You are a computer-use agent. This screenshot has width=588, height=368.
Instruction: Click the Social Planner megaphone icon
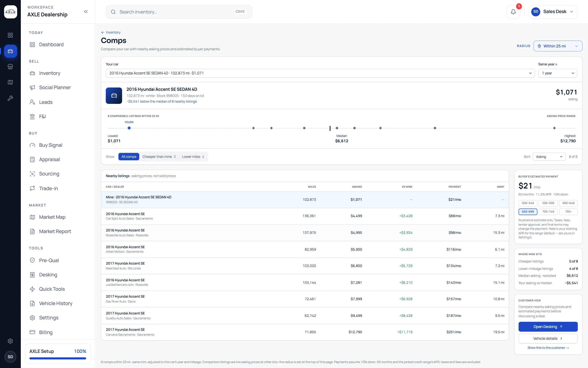point(32,88)
